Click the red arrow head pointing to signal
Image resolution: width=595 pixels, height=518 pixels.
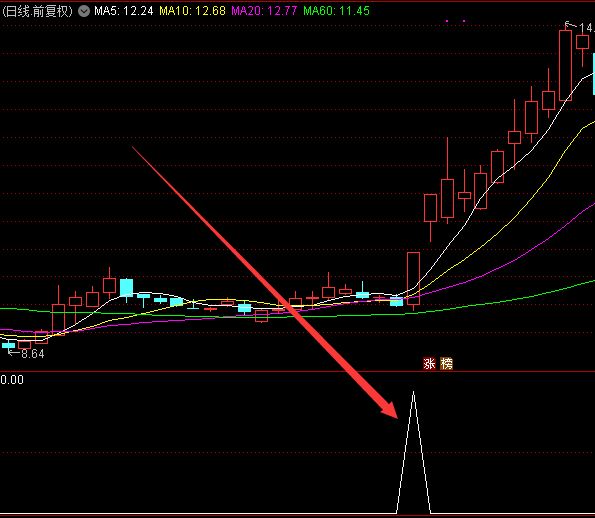click(390, 410)
